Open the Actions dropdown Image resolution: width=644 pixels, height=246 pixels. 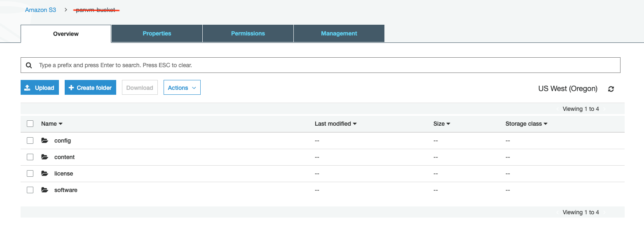click(182, 87)
